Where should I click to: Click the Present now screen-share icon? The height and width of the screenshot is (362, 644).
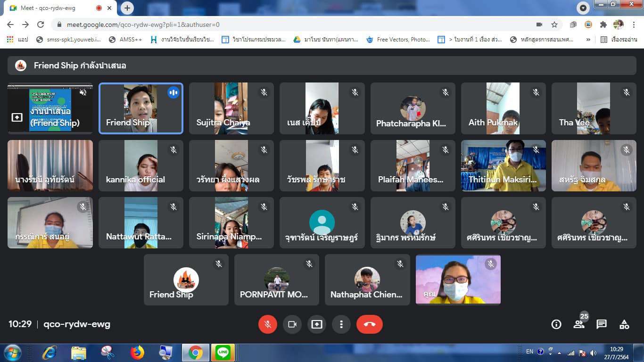coord(317,324)
